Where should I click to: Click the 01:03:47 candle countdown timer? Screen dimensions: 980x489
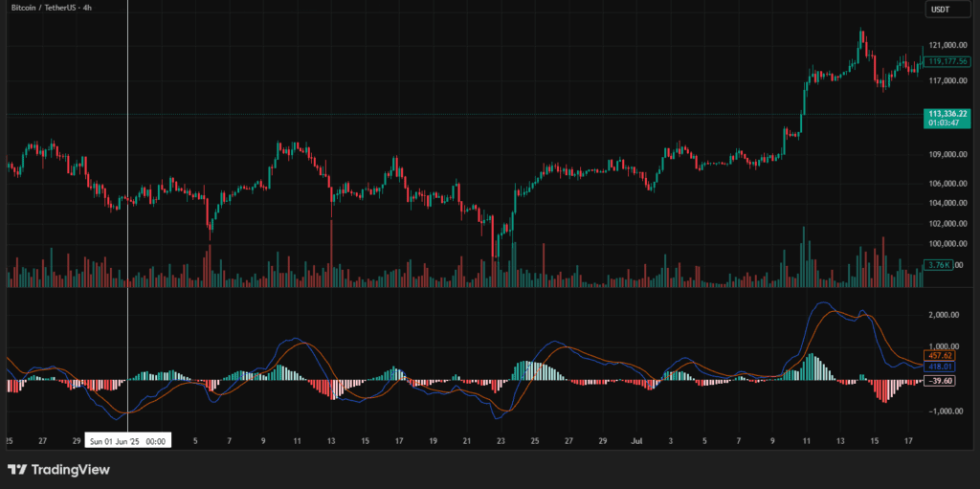(x=943, y=123)
